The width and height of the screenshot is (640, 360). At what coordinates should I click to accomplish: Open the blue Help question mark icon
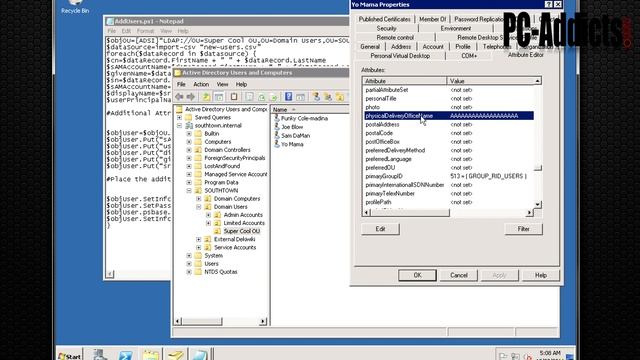289,97
